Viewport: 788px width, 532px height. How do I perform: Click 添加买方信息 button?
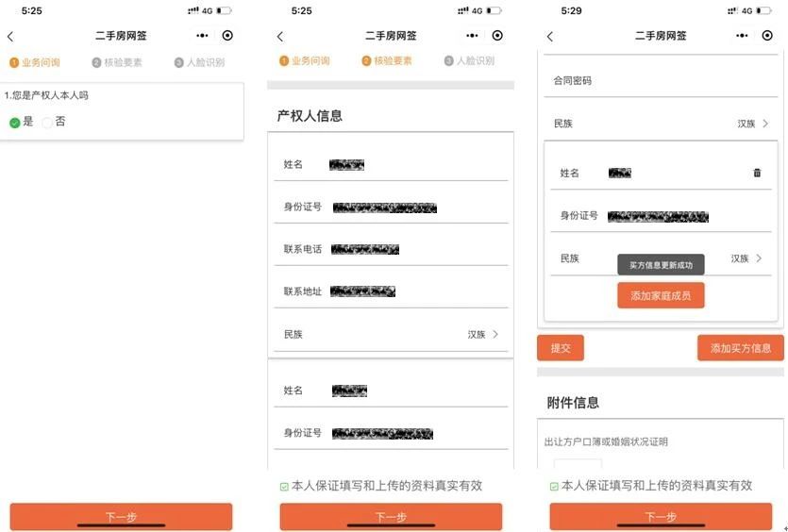740,348
